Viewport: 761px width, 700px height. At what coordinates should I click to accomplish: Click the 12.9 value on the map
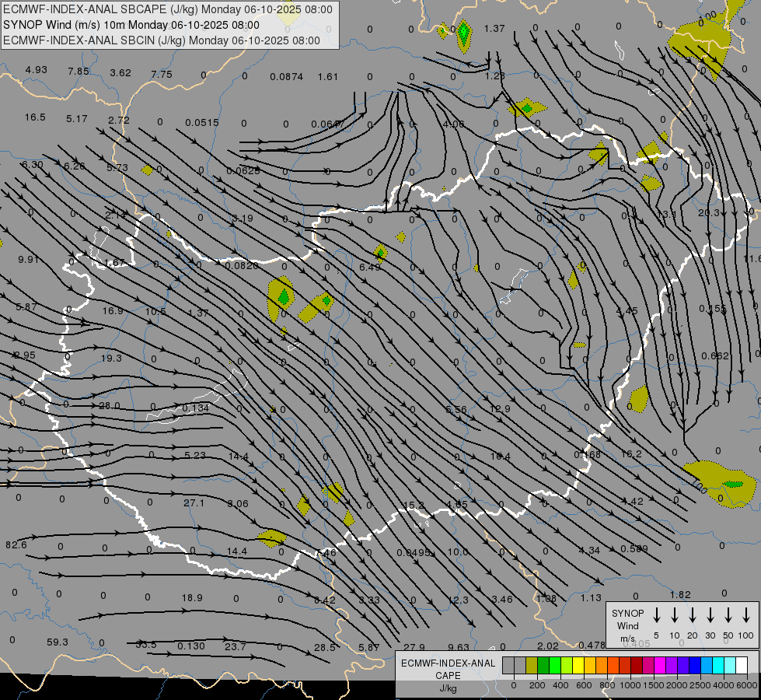click(x=500, y=408)
